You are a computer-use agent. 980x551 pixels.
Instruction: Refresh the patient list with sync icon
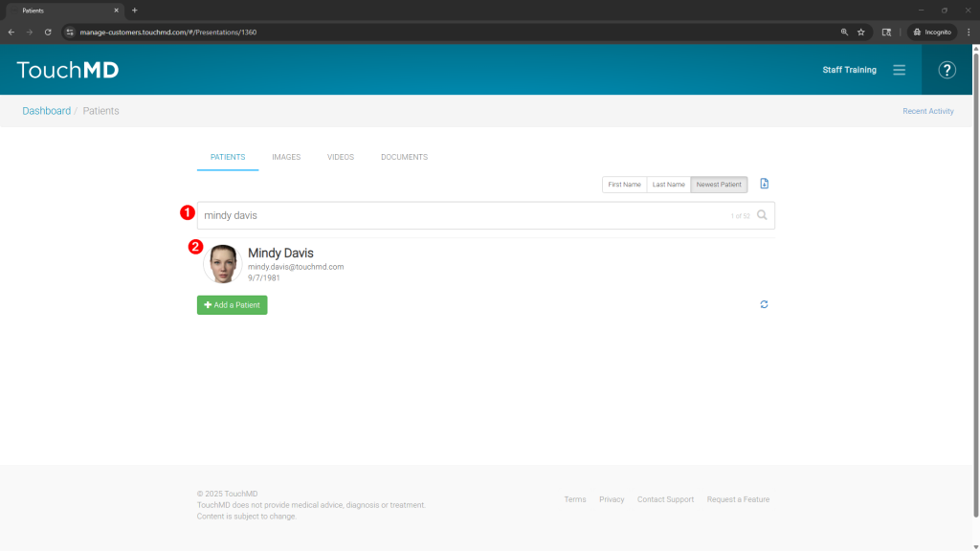764,304
